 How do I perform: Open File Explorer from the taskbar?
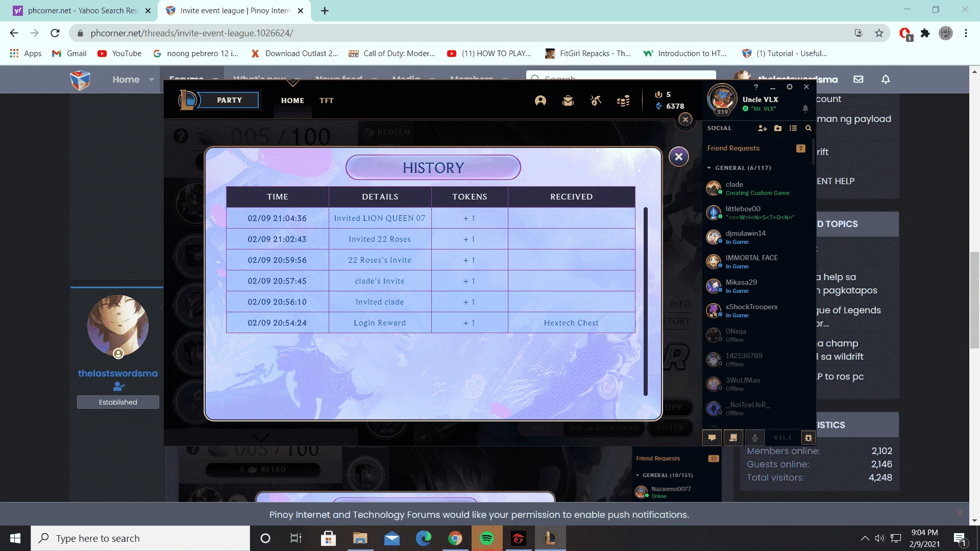pyautogui.click(x=360, y=538)
